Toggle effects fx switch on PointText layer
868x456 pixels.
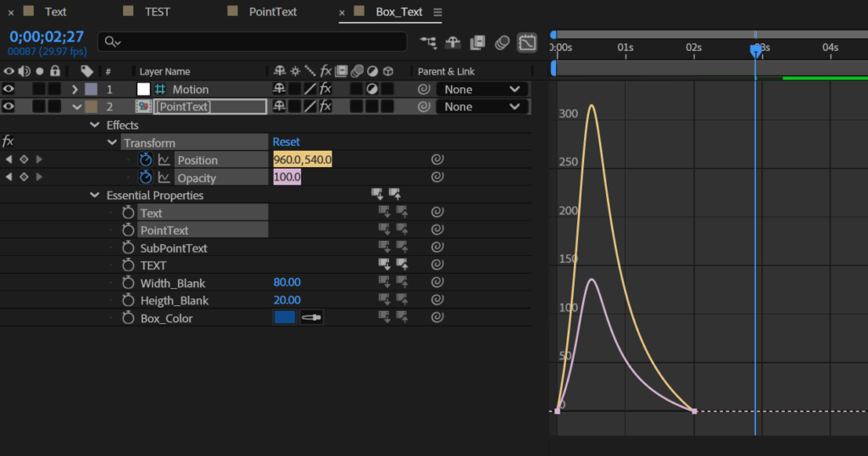(325, 106)
